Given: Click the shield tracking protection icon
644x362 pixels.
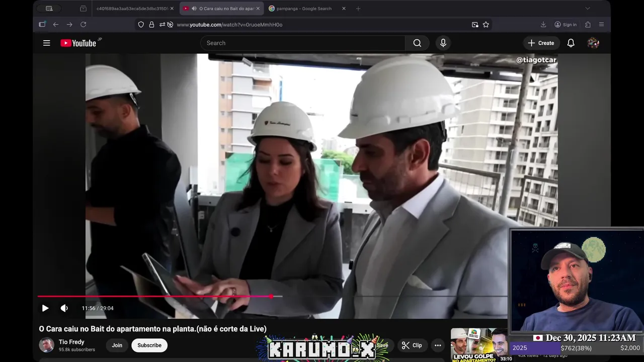Looking at the screenshot, I should coord(141,25).
